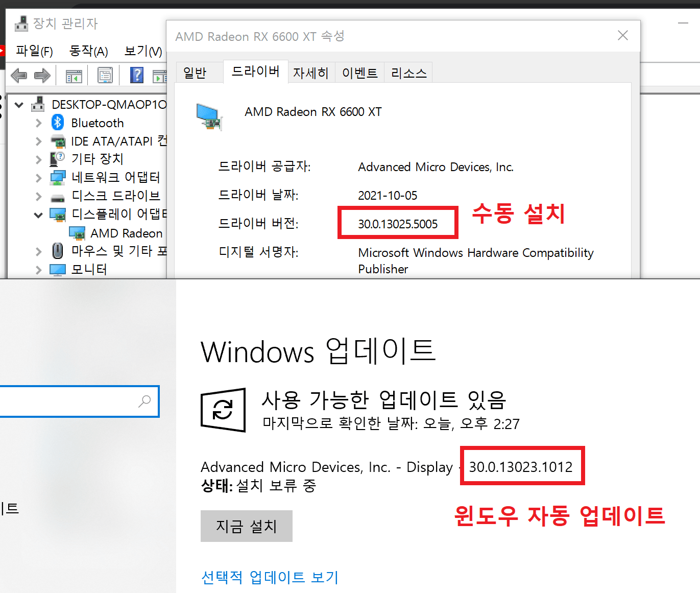Close the AMD Radeon RX 6600 XT properties dialog
This screenshot has height=593, width=700.
[x=623, y=35]
